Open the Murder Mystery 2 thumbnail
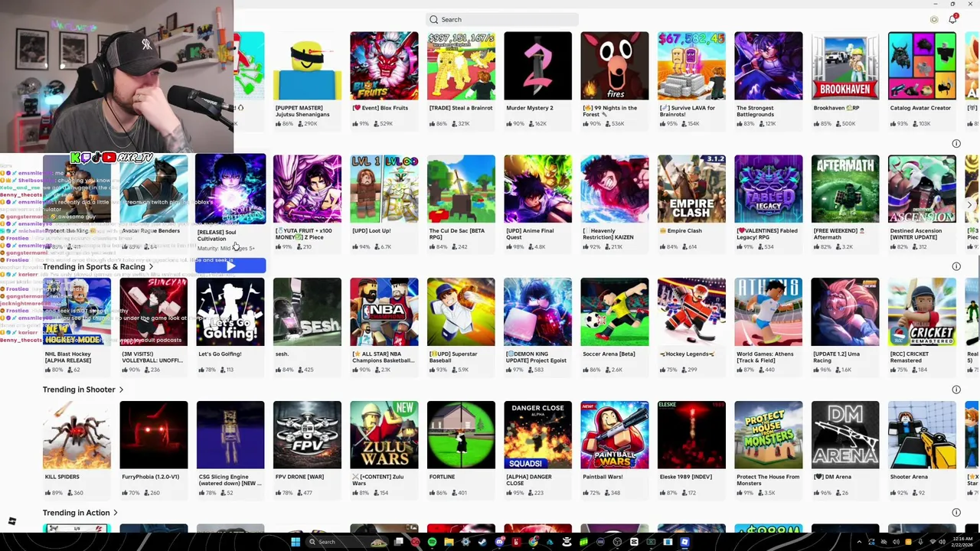The width and height of the screenshot is (980, 551). click(x=537, y=66)
